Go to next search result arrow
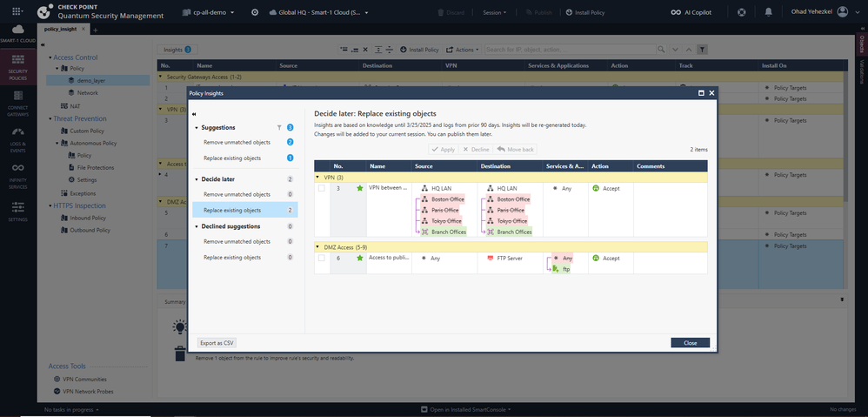 (675, 50)
